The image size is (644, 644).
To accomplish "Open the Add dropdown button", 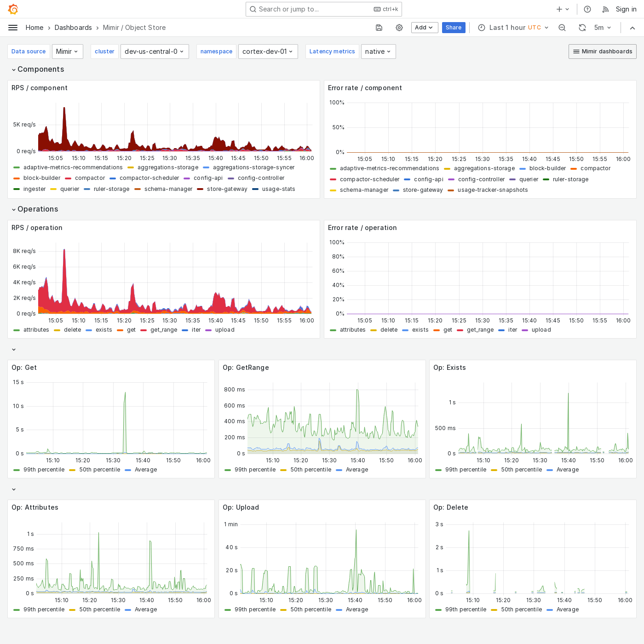I will click(x=425, y=28).
